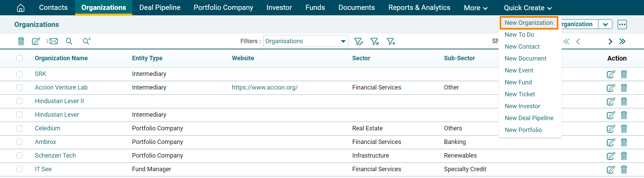Go to the next page arrow
The image size is (644, 178).
point(610,42)
